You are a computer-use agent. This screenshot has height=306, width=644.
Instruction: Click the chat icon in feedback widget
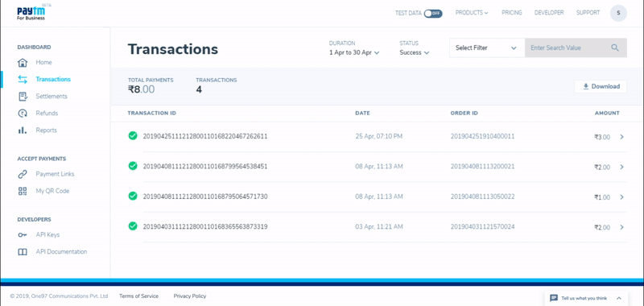554,298
